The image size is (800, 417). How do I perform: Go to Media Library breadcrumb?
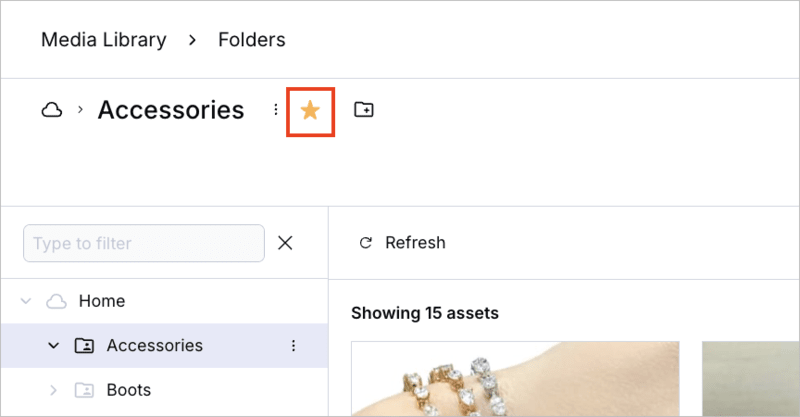pyautogui.click(x=103, y=40)
